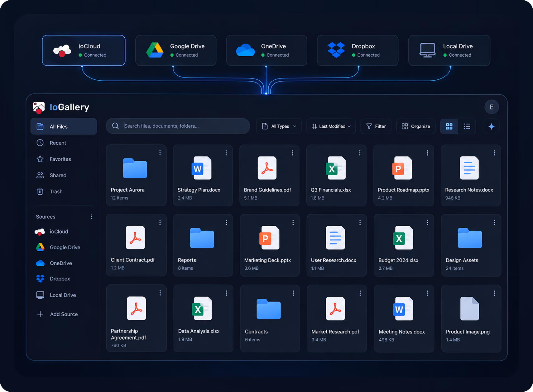Viewport: 533px width, 392px height.
Task: Click the search magnifier icon
Action: click(x=115, y=126)
